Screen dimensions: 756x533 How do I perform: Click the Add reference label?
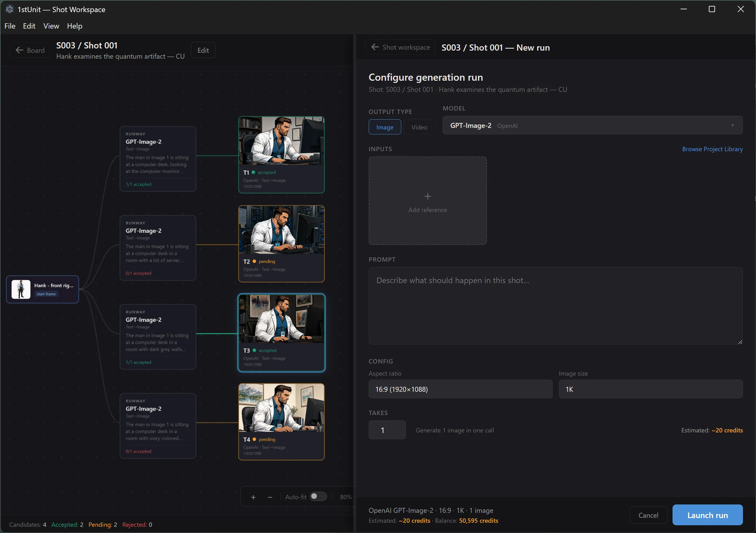pyautogui.click(x=427, y=210)
